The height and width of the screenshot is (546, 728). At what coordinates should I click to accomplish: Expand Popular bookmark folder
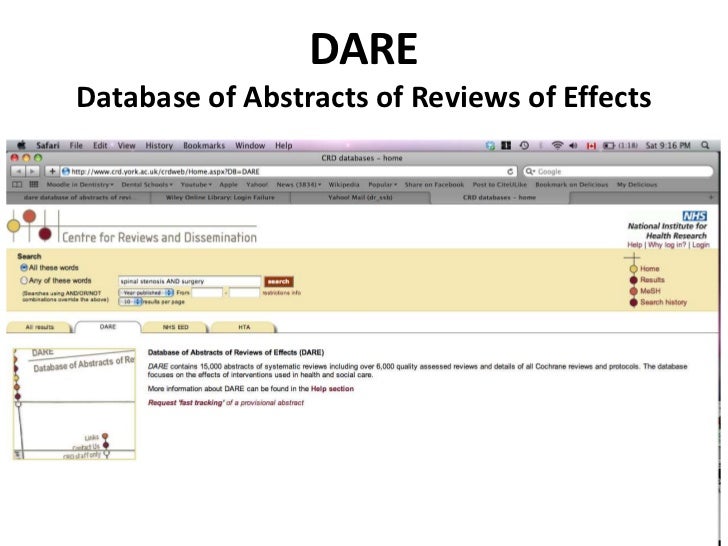(x=383, y=184)
